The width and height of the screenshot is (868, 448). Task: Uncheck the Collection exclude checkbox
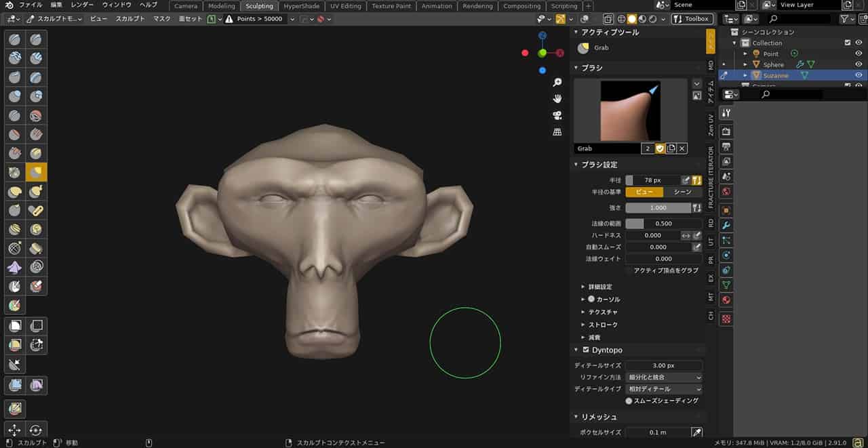point(848,43)
